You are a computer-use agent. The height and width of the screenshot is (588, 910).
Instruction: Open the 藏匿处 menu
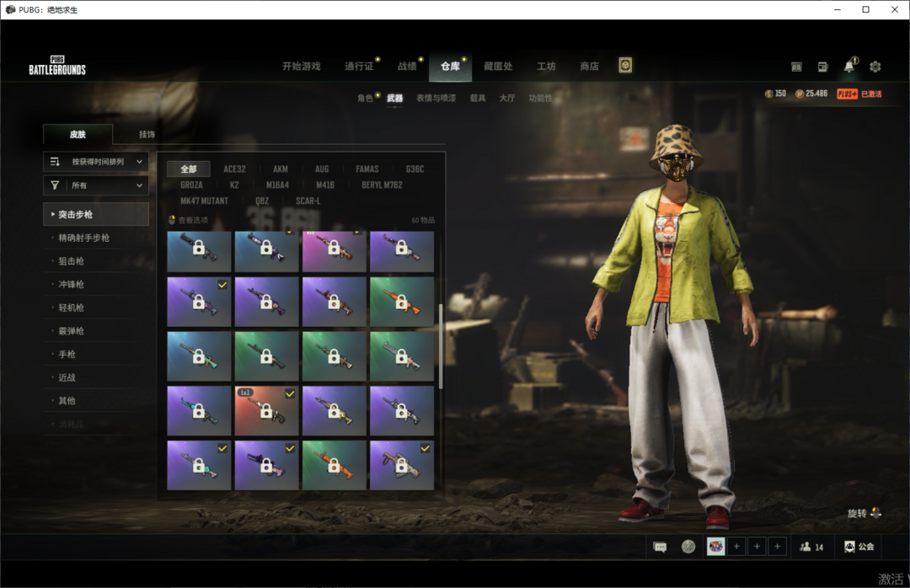coord(498,67)
